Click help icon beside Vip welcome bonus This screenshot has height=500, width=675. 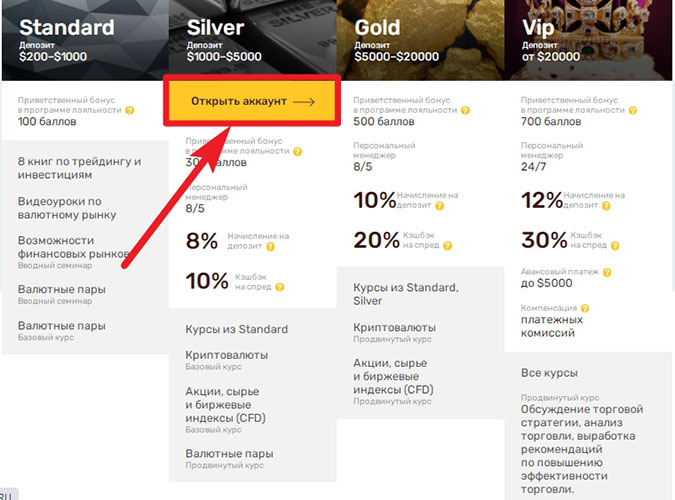tap(632, 110)
